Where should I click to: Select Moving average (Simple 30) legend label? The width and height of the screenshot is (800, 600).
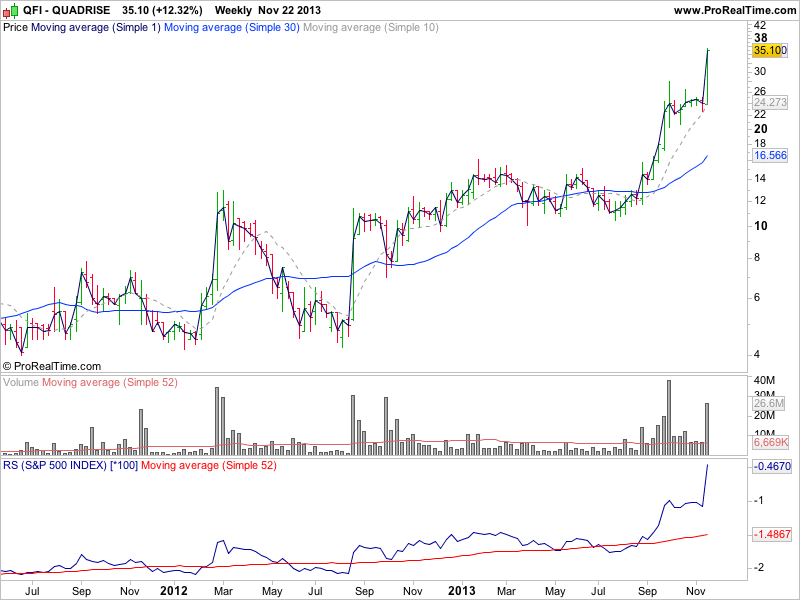click(x=232, y=27)
